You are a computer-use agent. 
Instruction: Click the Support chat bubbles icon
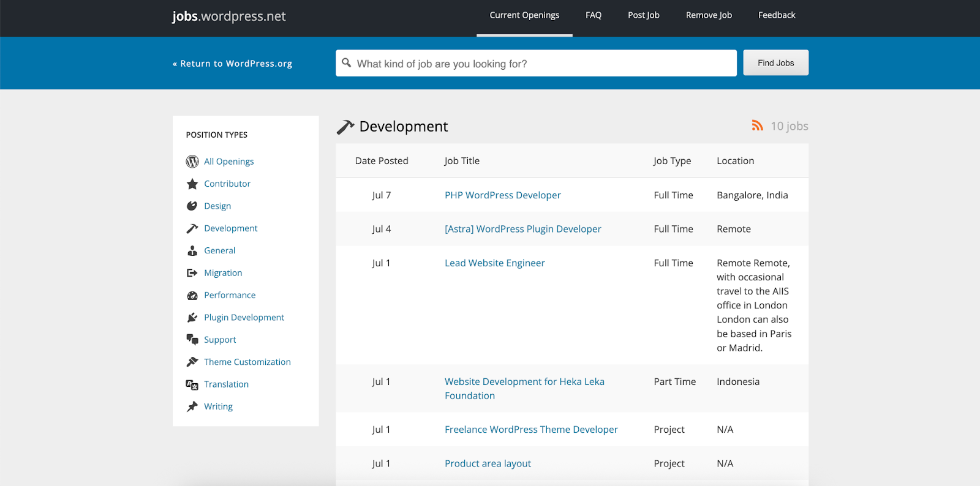192,340
